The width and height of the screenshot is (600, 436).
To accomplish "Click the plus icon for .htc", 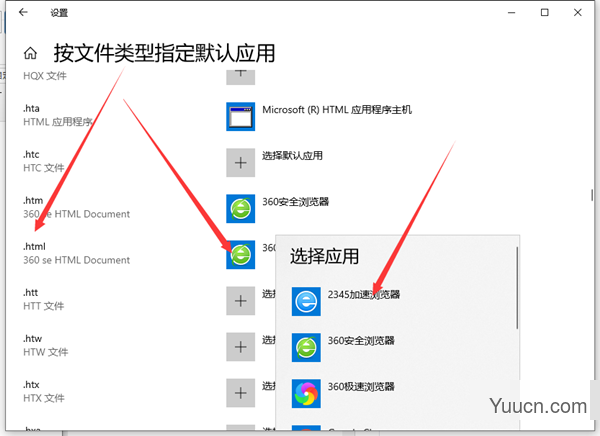I will (240, 163).
